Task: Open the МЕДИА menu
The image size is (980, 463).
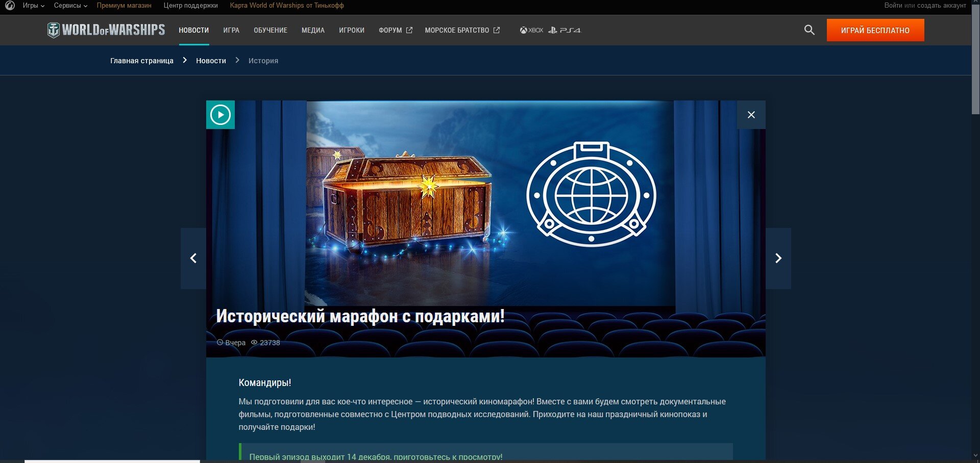Action: [x=313, y=30]
